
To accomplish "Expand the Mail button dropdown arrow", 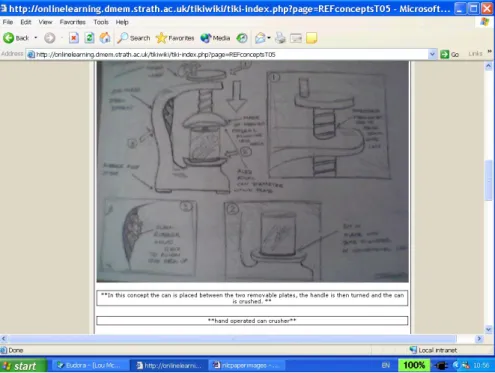I will pos(269,38).
